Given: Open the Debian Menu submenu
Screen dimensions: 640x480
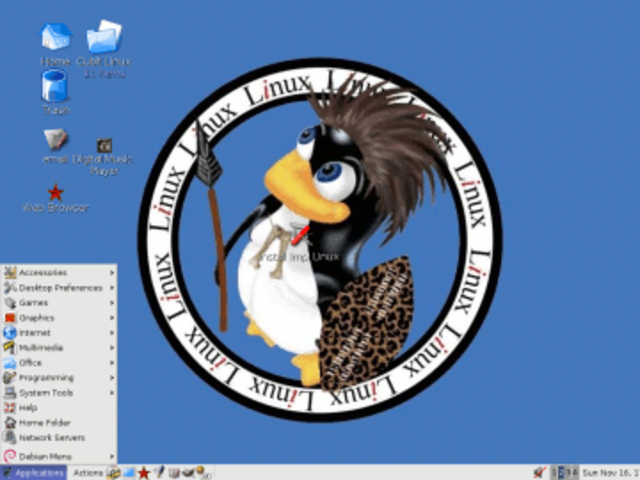Looking at the screenshot, I should [x=59, y=456].
